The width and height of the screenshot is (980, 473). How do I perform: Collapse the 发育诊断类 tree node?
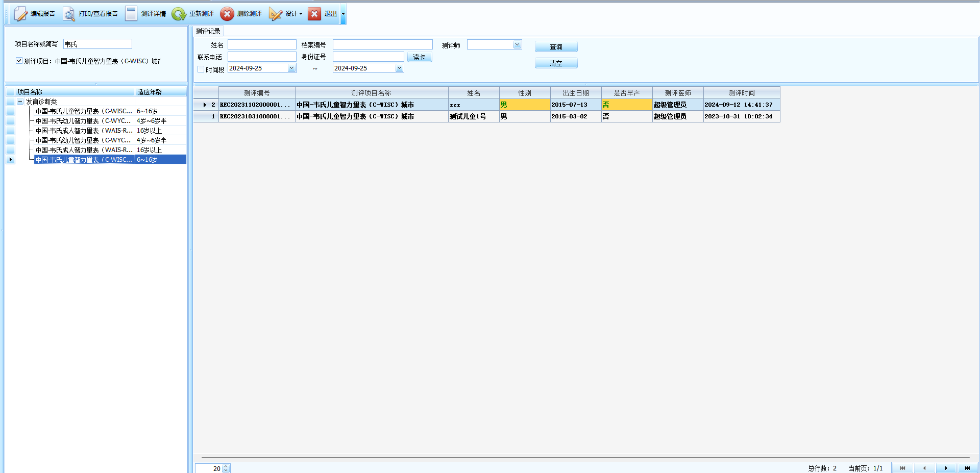pos(20,102)
